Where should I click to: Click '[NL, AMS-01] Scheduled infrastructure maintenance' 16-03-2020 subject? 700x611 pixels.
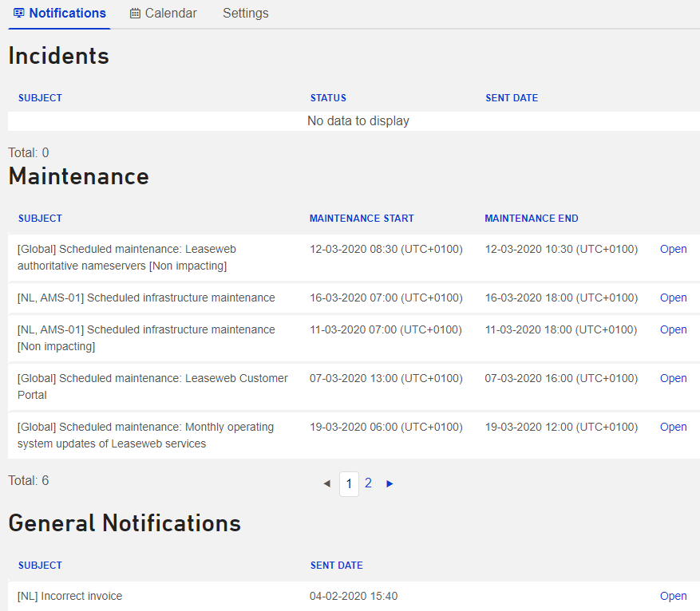pyautogui.click(x=146, y=298)
